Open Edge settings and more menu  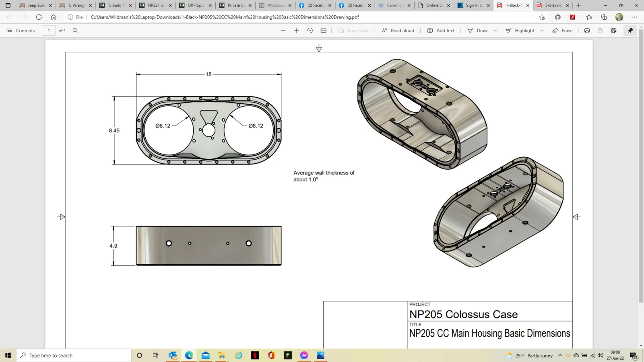pos(634,17)
